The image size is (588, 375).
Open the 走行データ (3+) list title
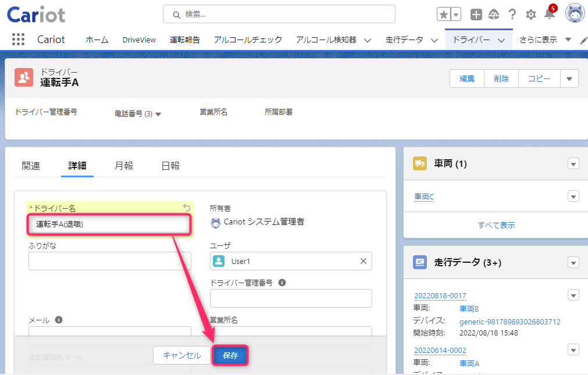(x=468, y=262)
